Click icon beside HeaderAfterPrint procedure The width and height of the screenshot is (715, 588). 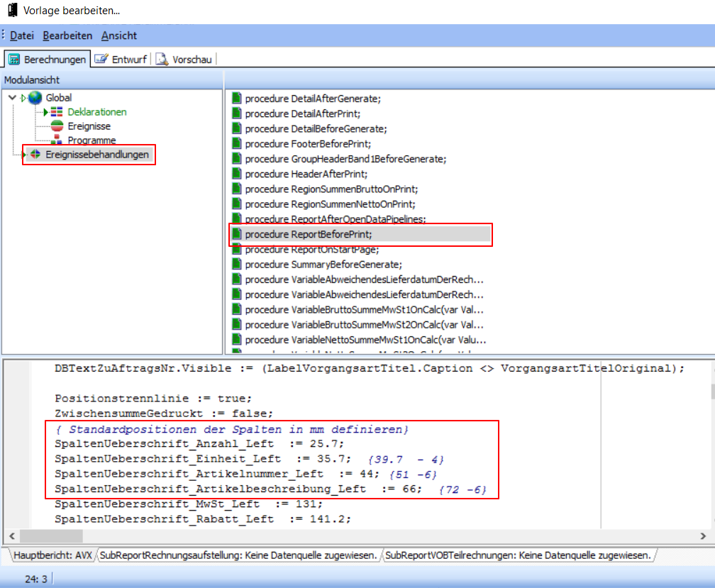click(x=237, y=173)
